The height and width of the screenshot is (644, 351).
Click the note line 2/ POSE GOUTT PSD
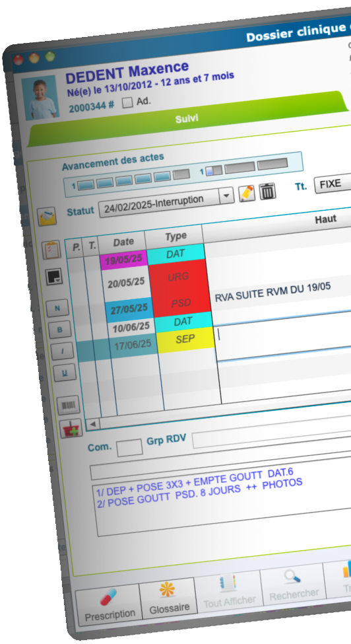(x=200, y=493)
